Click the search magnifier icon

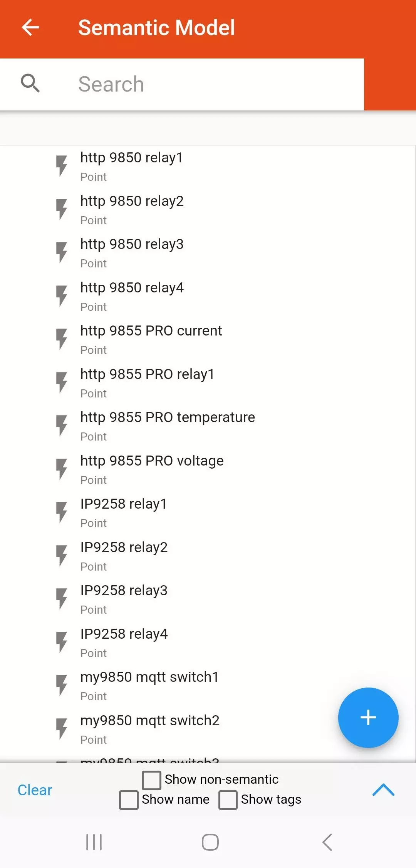[30, 83]
